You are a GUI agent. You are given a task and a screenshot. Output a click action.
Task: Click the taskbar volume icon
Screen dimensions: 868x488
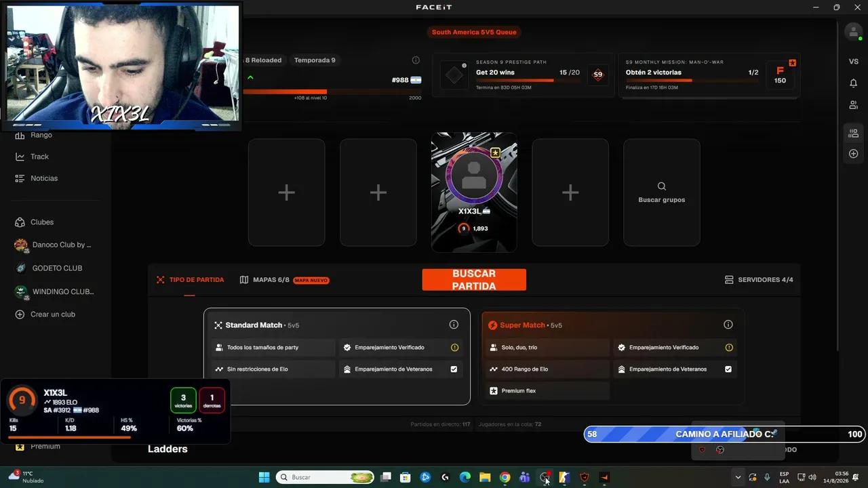click(812, 477)
